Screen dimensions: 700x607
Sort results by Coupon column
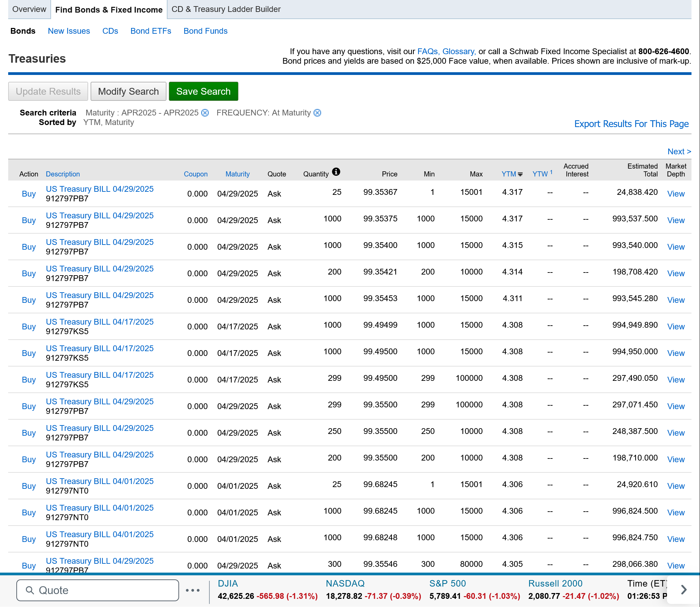(195, 174)
